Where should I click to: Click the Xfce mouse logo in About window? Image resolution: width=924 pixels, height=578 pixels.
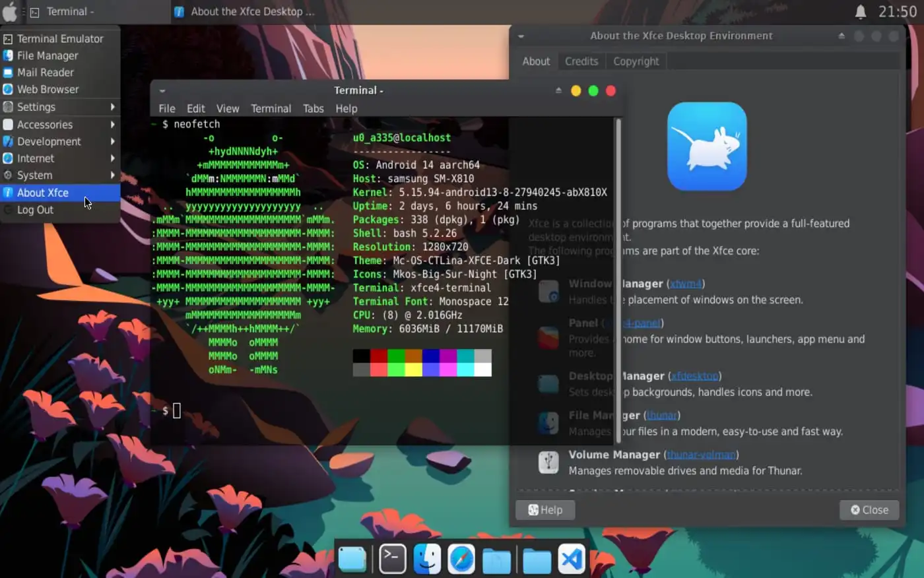[707, 146]
